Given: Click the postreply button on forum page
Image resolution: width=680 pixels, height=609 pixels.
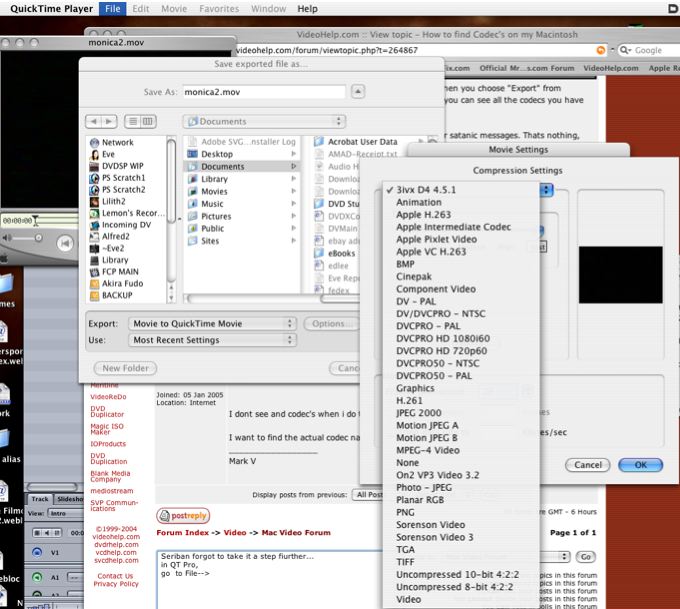Looking at the screenshot, I should click(x=183, y=515).
